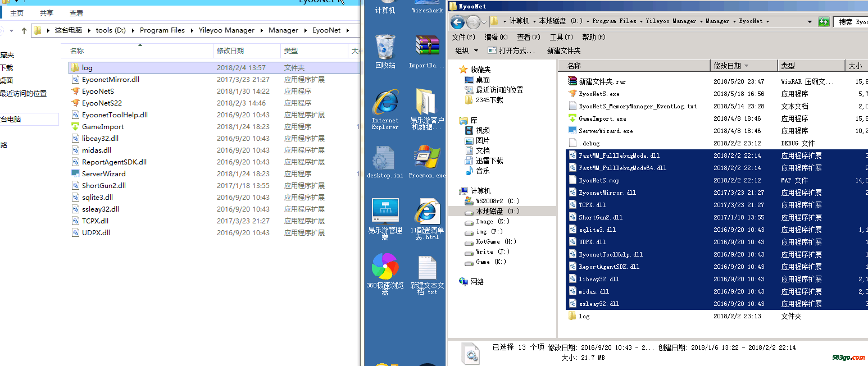Open the 新建文本文档.txt desktop icon
Viewport: 868px width, 366px height.
point(427,275)
